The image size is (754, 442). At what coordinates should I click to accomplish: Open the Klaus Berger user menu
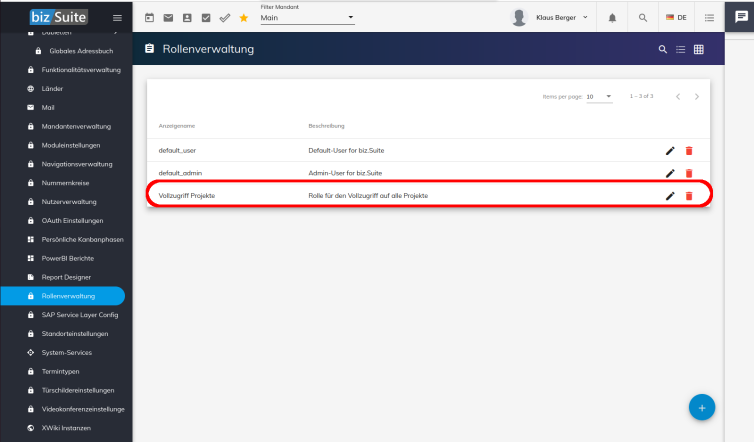562,17
